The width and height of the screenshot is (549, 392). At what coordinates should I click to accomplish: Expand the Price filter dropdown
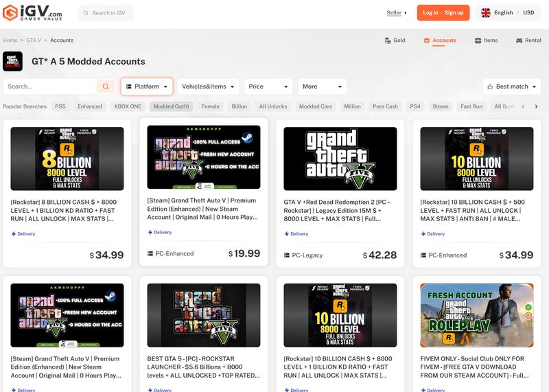coord(268,87)
